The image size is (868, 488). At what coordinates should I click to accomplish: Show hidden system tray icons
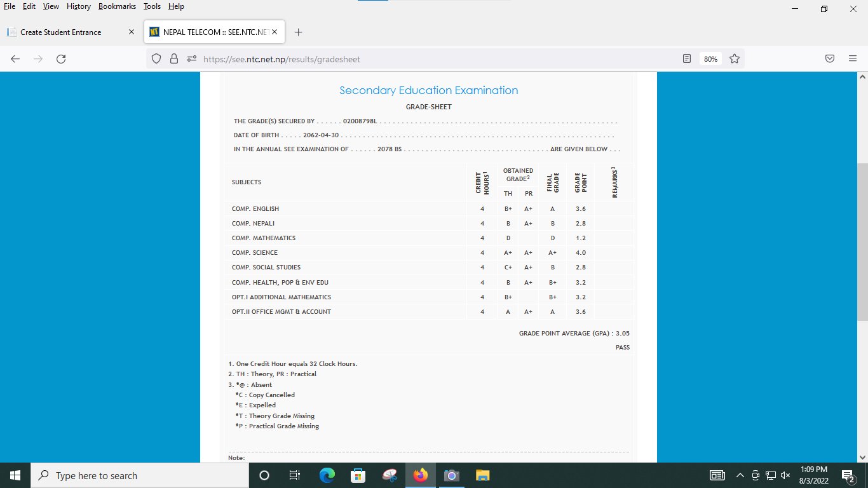740,475
